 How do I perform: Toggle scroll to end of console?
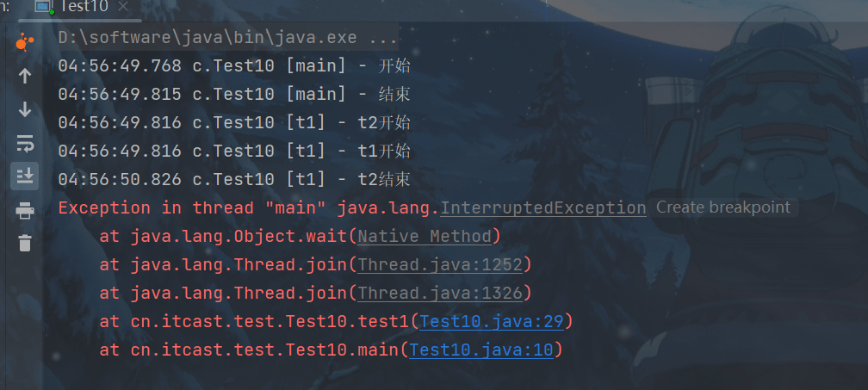coord(24,176)
